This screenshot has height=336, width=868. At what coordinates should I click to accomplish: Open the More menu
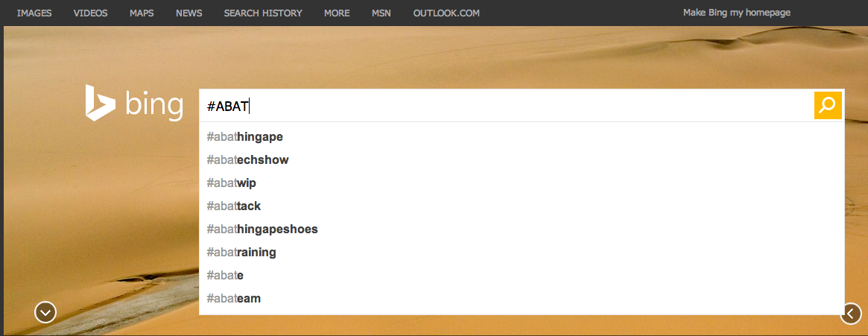(x=337, y=13)
